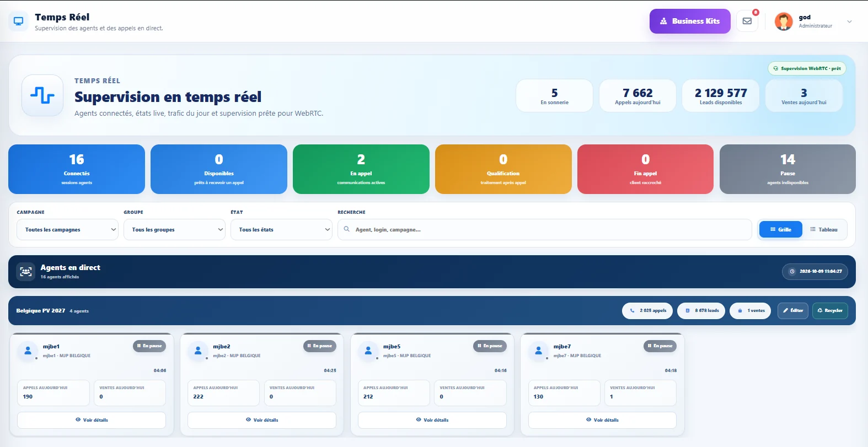The width and height of the screenshot is (868, 447).
Task: Open Business Kits
Action: pos(690,21)
